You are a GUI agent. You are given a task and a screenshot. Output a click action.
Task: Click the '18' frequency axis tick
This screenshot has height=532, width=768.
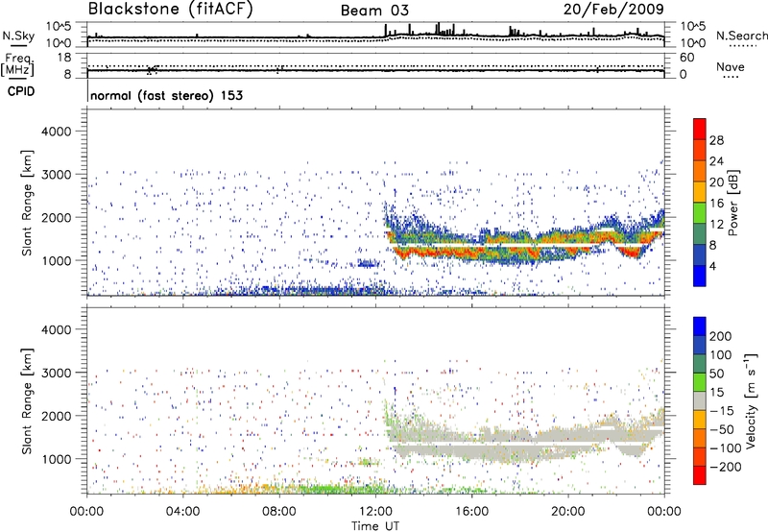(x=64, y=58)
